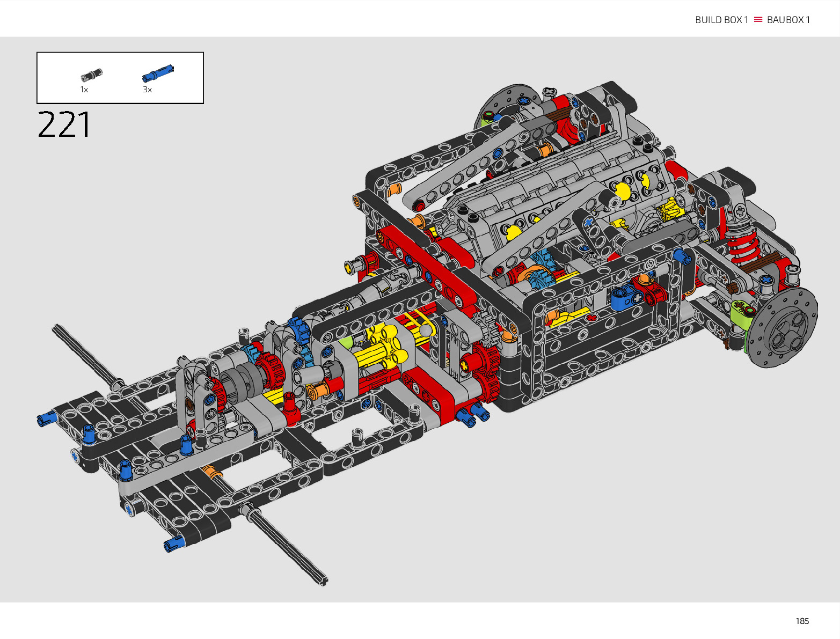This screenshot has width=840, height=639.
Task: Click page number 185
Action: click(x=802, y=621)
